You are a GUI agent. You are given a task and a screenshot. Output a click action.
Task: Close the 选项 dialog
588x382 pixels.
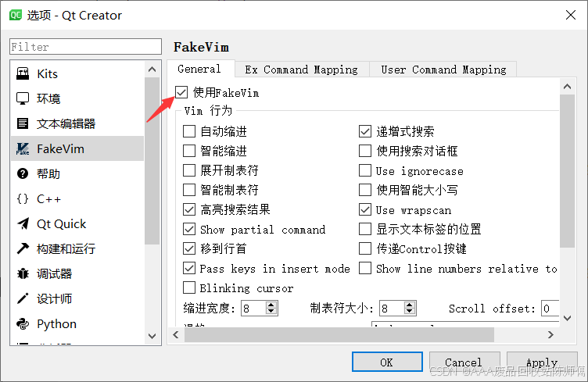[570, 16]
